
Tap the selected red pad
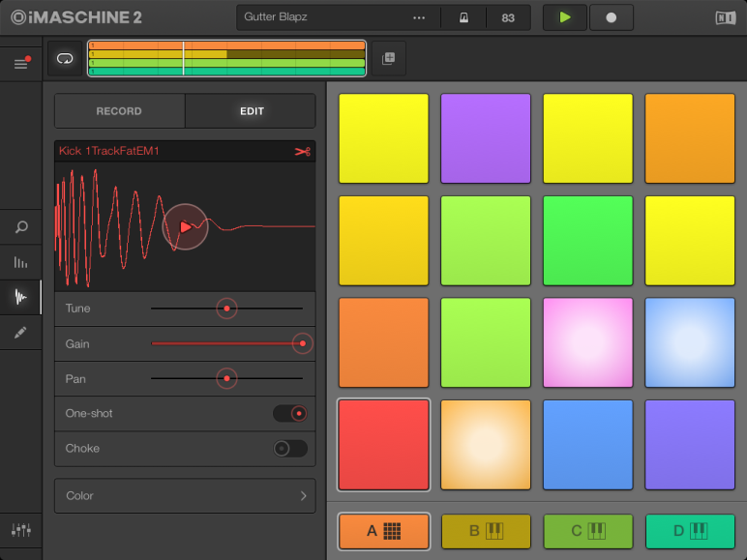coord(383,445)
